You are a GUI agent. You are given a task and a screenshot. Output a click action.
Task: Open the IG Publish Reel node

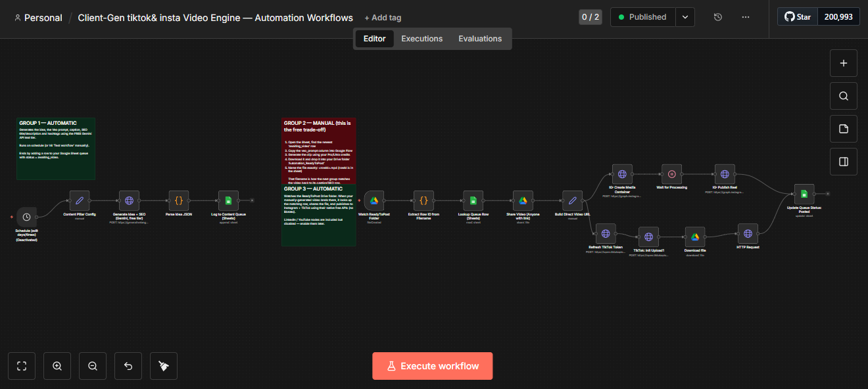(725, 174)
